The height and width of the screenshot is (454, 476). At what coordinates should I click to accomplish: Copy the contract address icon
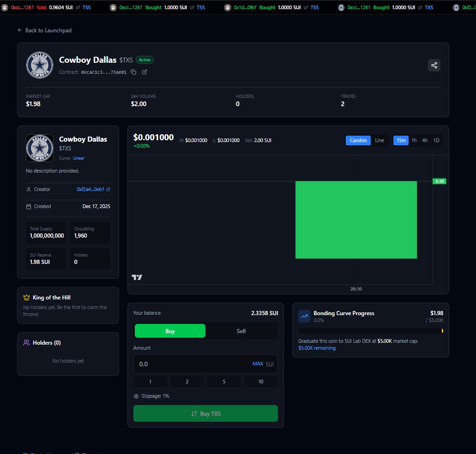(133, 72)
